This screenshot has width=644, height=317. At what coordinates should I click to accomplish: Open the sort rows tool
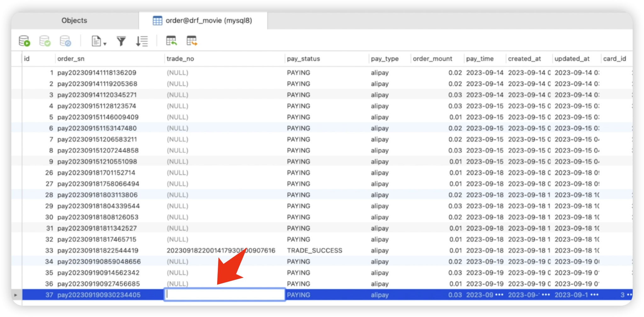(x=142, y=41)
